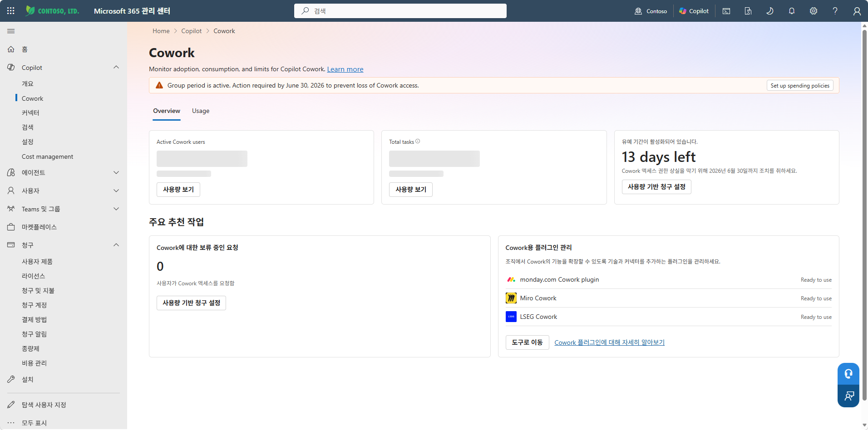Open the account profile icon
Viewport: 868px width, 430px height.
click(x=857, y=11)
